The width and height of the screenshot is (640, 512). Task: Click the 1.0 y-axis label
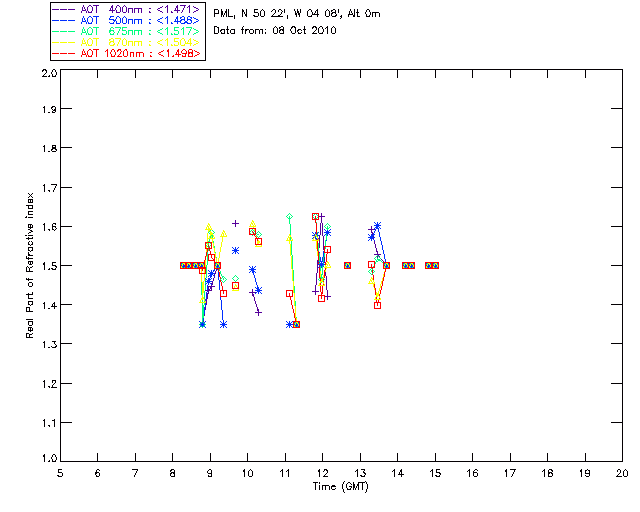[x=49, y=458]
